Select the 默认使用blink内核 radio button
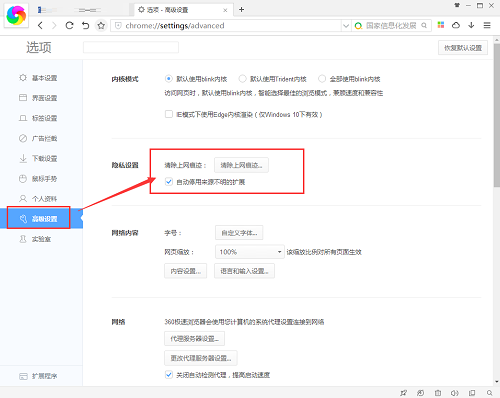500x398 pixels. [169, 79]
